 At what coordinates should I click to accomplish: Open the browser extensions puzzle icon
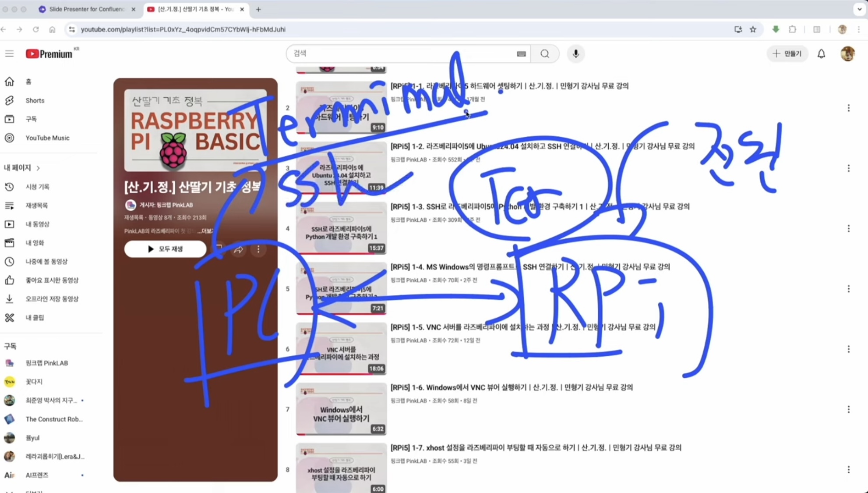click(x=792, y=29)
